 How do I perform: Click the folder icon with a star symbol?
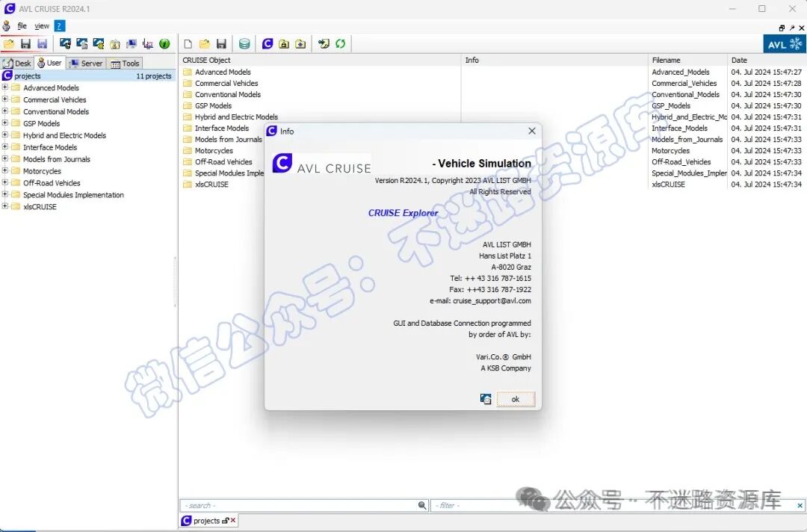(300, 44)
